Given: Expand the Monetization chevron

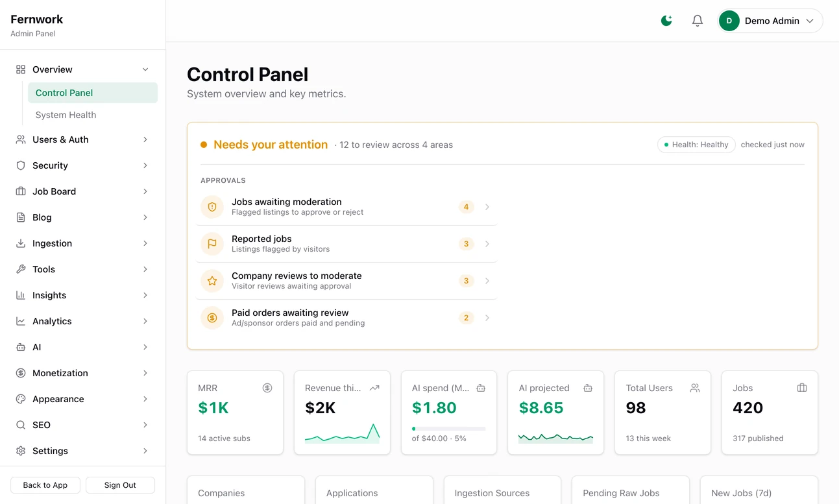Looking at the screenshot, I should [x=145, y=373].
